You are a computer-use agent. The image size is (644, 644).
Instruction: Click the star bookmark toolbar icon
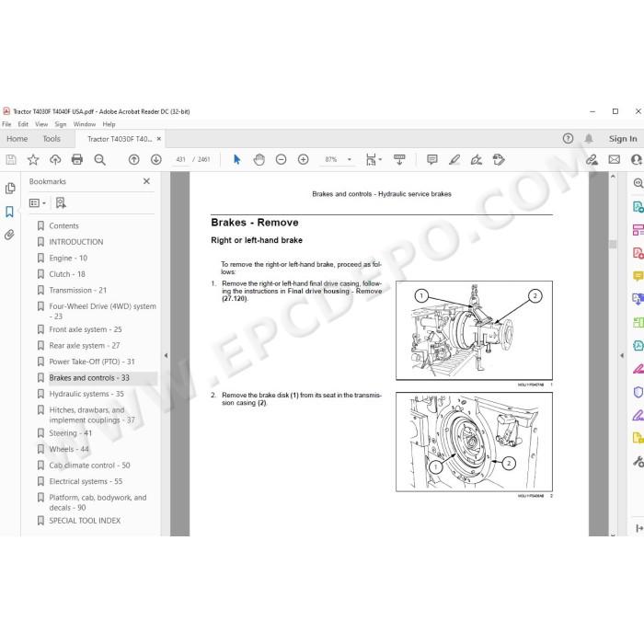coord(33,159)
